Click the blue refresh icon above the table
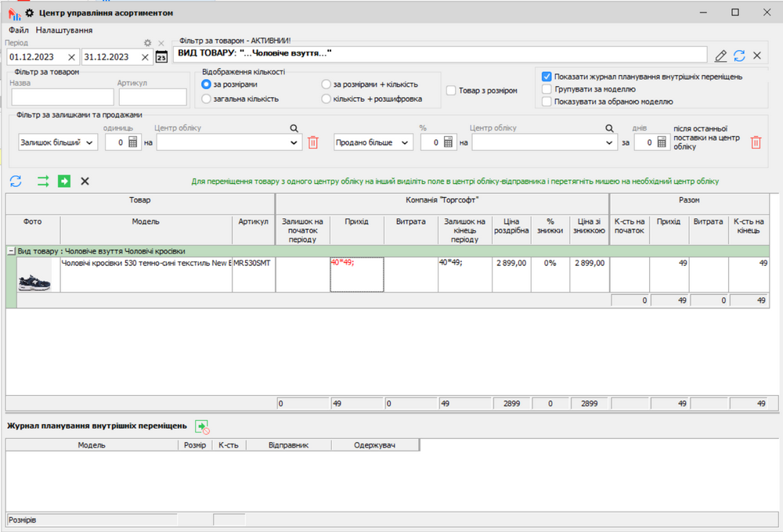783x532 pixels. point(16,182)
